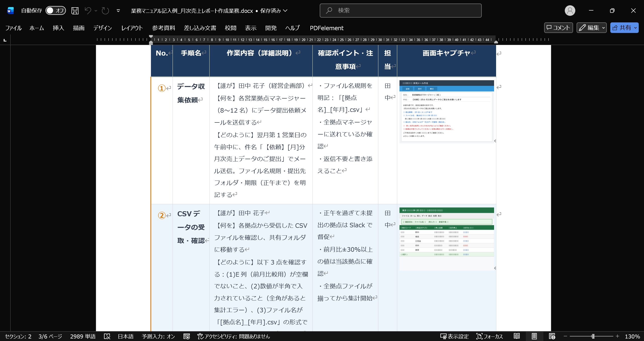The width and height of the screenshot is (644, 341).
Task: Switch to Read Mode view icon
Action: click(x=517, y=336)
